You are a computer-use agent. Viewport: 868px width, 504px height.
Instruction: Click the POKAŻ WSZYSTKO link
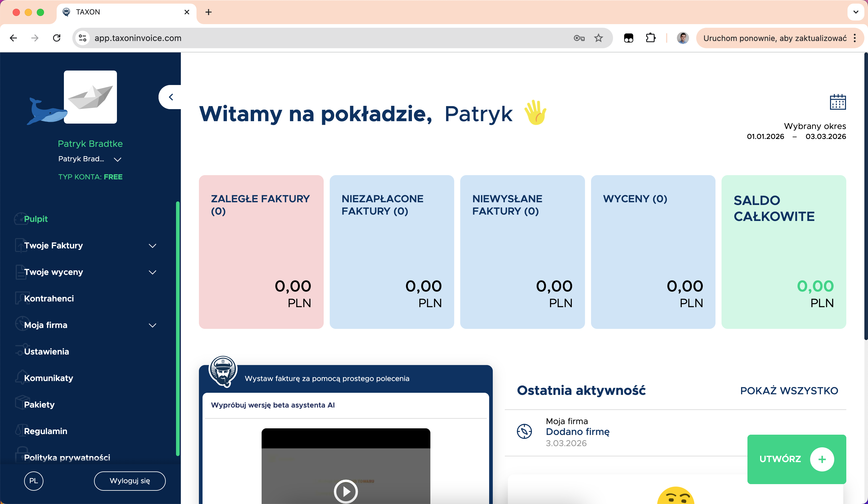789,391
